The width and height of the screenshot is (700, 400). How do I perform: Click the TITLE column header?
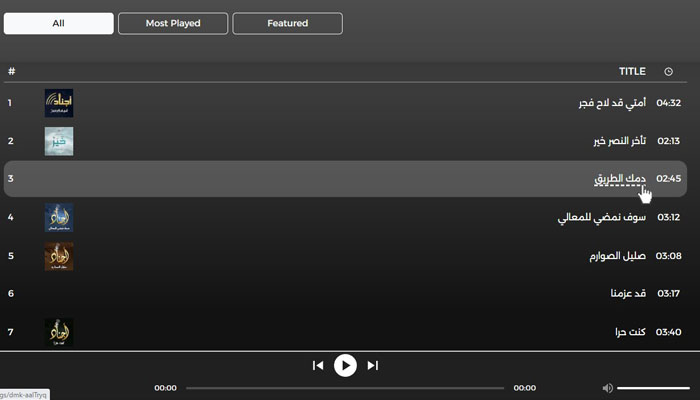point(632,71)
